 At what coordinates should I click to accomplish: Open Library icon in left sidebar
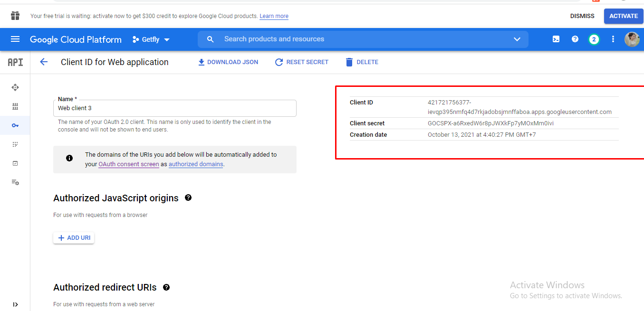(15, 106)
